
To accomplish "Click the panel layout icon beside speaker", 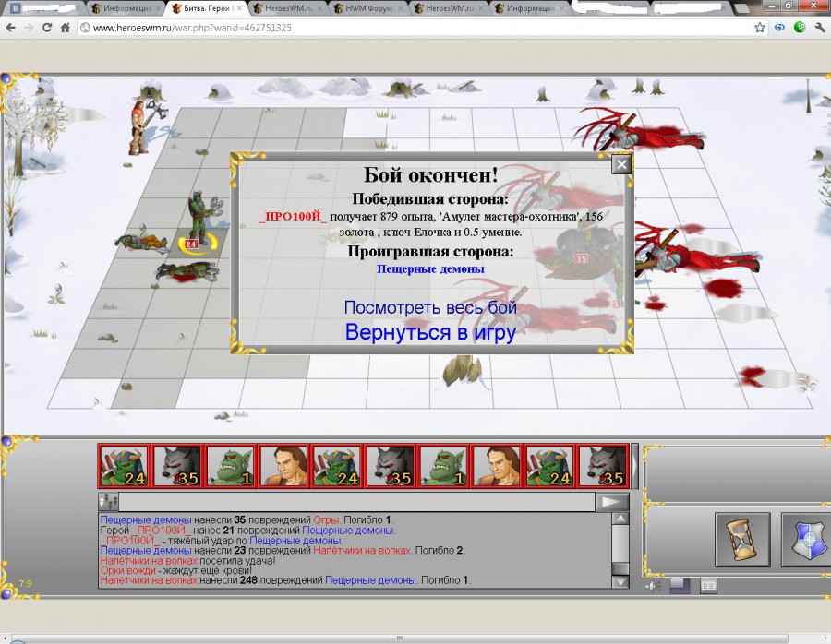I will point(680,586).
